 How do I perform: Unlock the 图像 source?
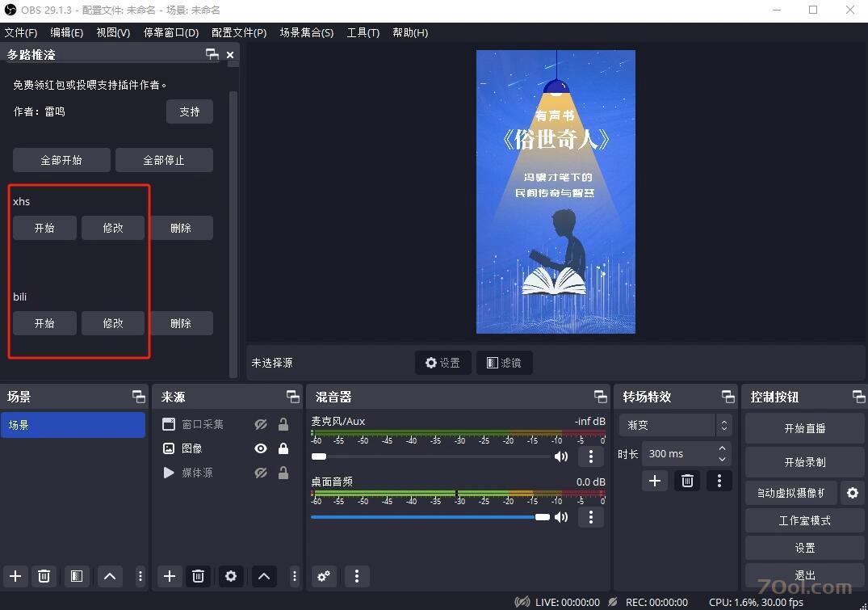click(283, 448)
